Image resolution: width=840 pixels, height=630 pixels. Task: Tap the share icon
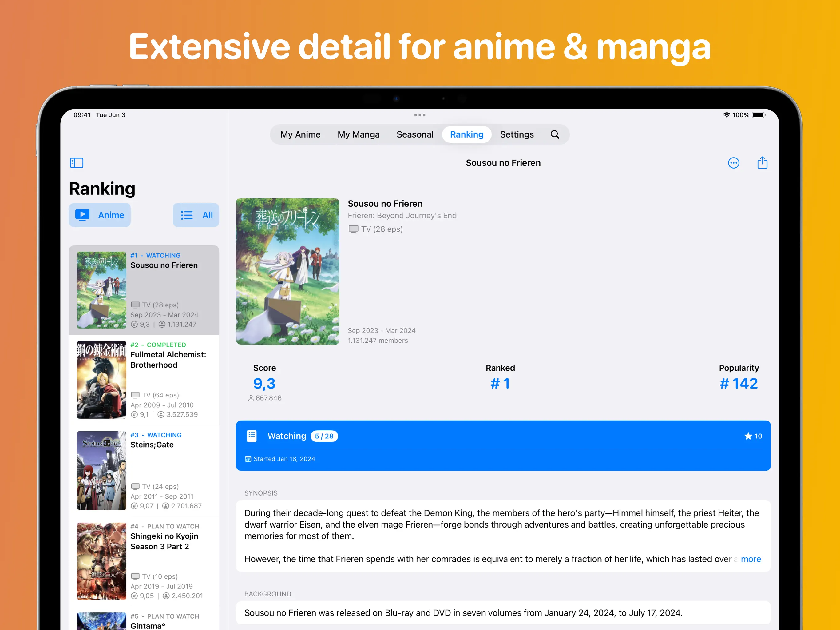[x=762, y=163]
